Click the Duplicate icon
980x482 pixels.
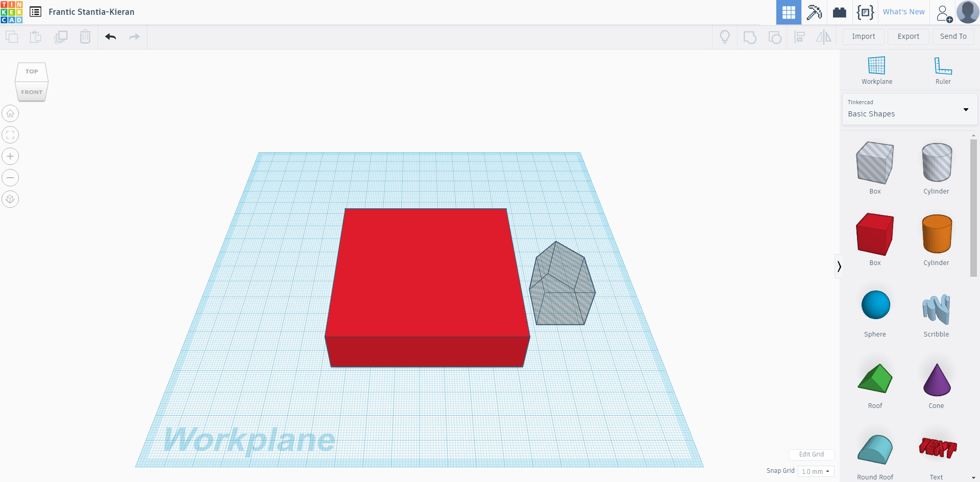(61, 37)
